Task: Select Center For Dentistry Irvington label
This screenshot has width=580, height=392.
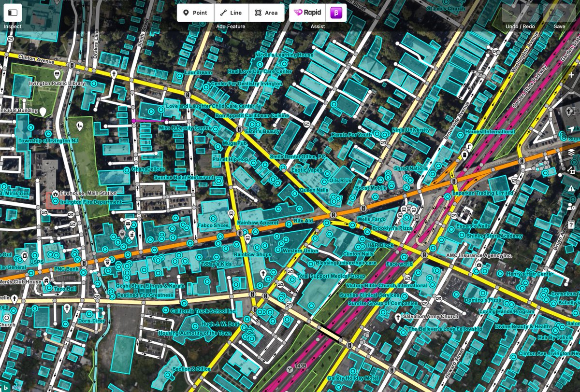Action: pos(246,84)
